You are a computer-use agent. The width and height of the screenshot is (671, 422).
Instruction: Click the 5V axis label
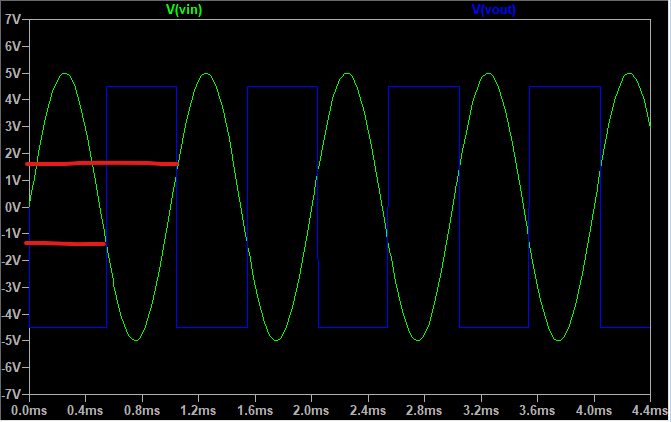pos(12,73)
